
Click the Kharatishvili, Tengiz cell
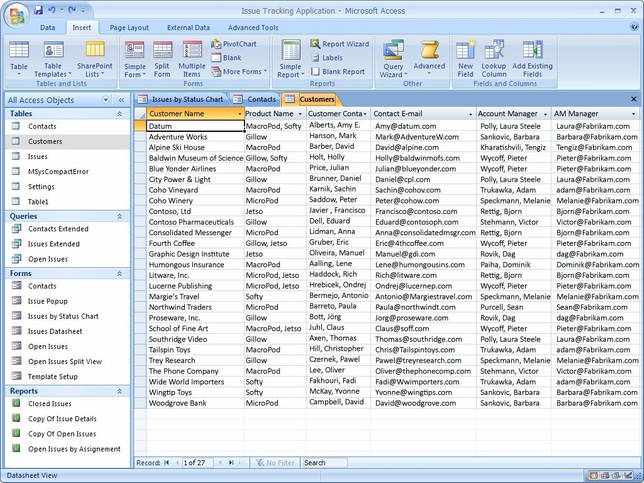(x=513, y=147)
